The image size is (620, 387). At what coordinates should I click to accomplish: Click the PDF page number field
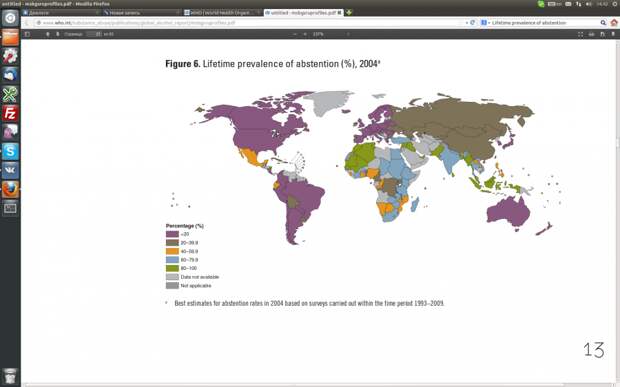(x=94, y=34)
